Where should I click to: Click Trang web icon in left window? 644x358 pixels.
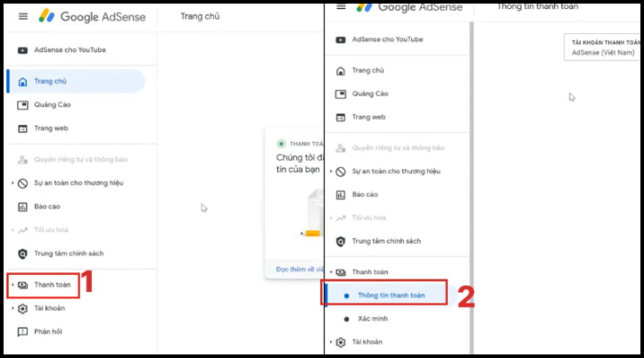pos(22,129)
